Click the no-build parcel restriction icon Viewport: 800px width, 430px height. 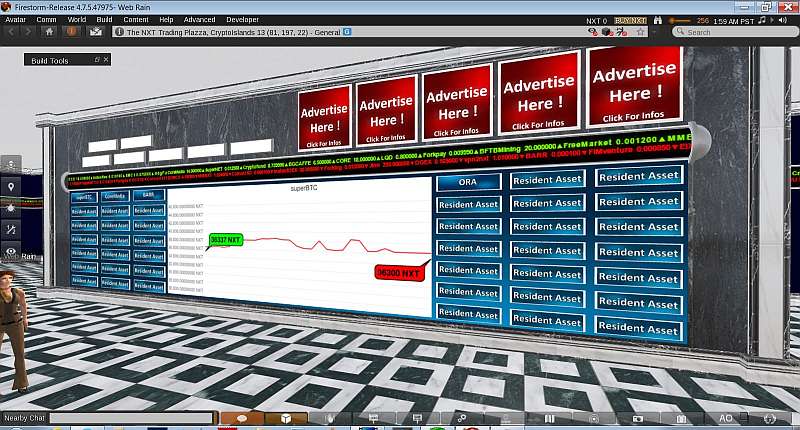(607, 32)
